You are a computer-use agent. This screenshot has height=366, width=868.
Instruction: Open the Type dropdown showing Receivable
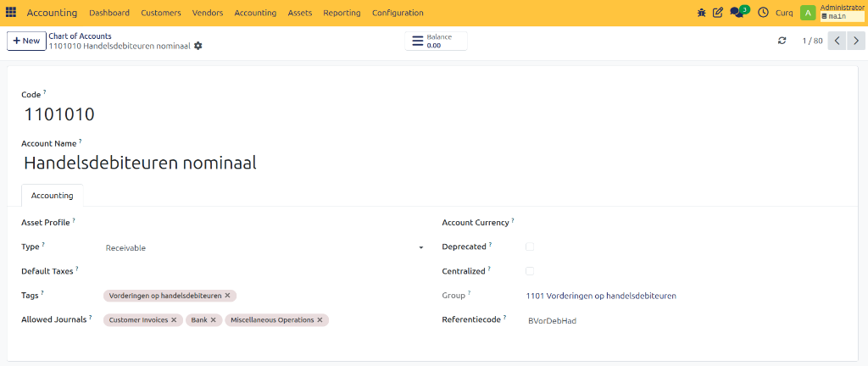[x=264, y=248]
